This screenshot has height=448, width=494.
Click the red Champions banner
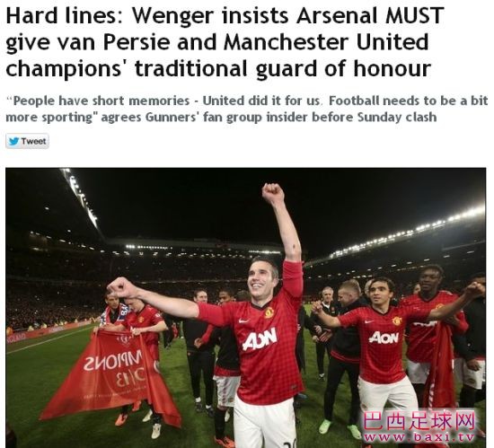coord(110,374)
